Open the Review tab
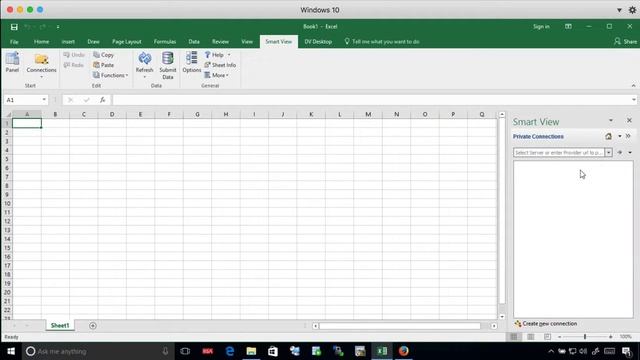The image size is (640, 360). [220, 42]
